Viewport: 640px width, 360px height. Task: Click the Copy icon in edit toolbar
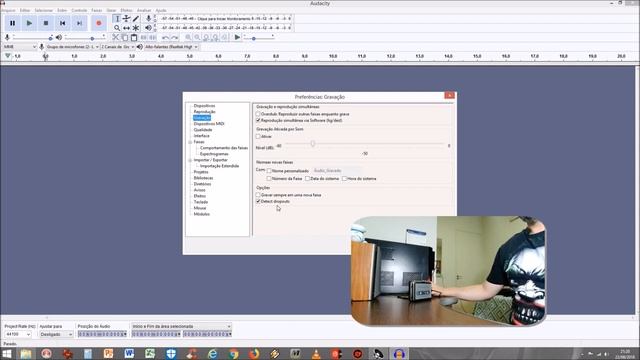click(125, 38)
